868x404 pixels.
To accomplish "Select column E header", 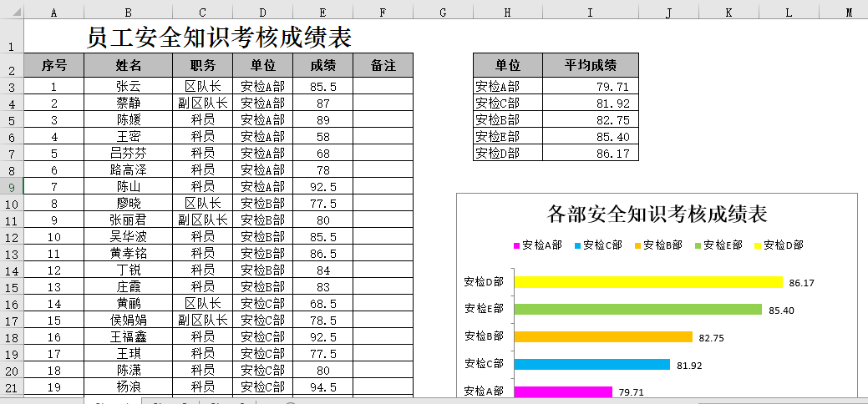I will pos(322,12).
